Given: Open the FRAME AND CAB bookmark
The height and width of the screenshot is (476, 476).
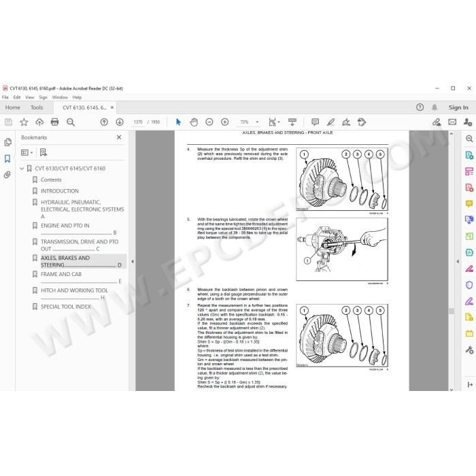Looking at the screenshot, I should pos(81,277).
